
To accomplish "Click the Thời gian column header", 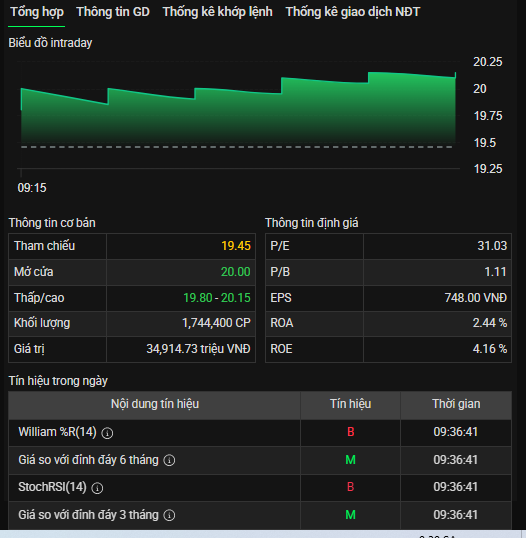I will 456,404.
